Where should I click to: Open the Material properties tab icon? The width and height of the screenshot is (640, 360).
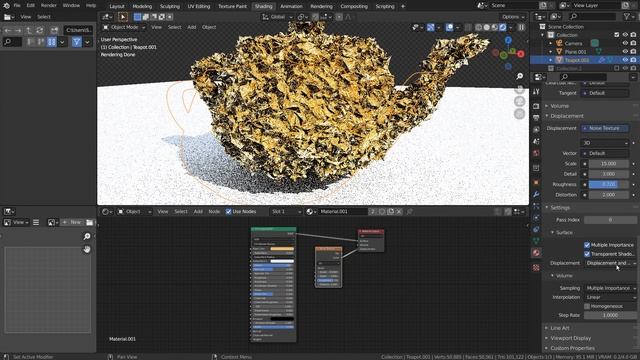click(x=536, y=253)
